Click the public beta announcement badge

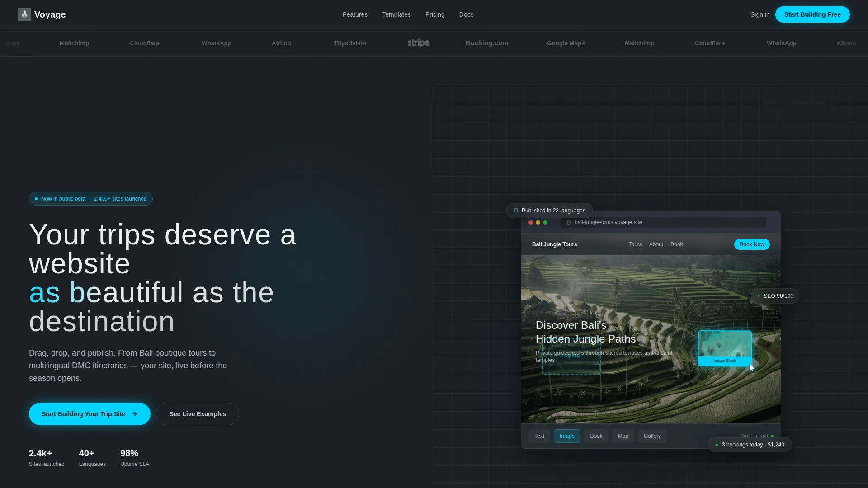coord(91,199)
